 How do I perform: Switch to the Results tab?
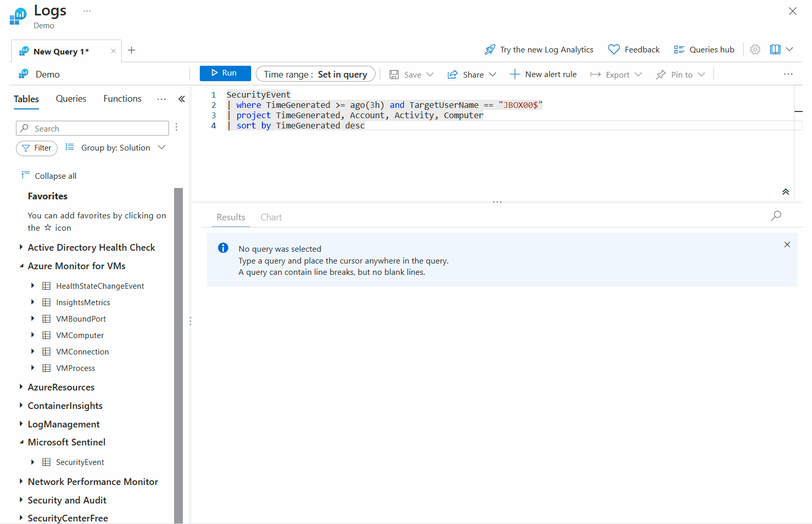[x=231, y=217]
